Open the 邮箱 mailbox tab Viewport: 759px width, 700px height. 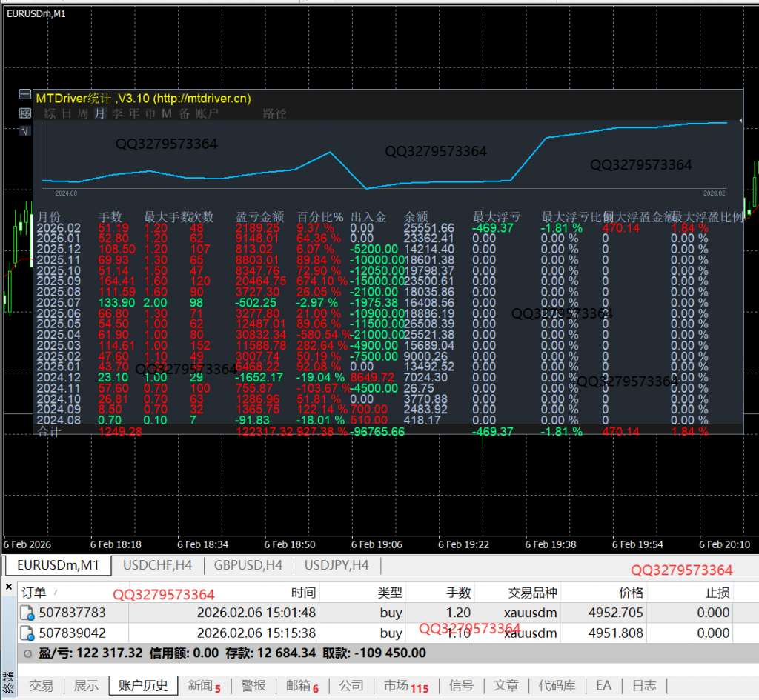302,686
